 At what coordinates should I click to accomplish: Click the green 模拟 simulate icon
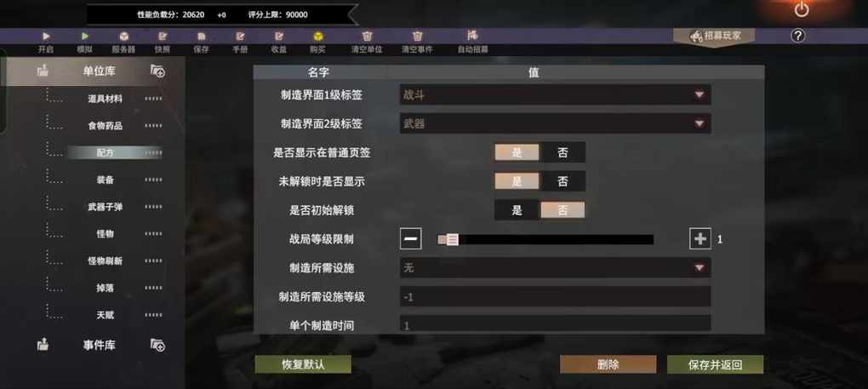[x=85, y=37]
